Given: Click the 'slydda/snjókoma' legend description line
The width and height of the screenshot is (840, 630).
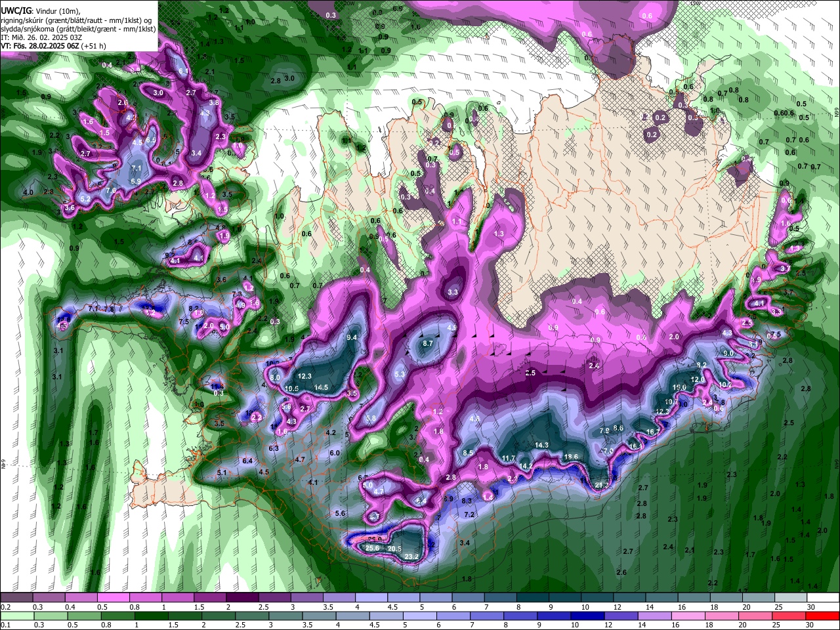Looking at the screenshot, I should point(78,29).
